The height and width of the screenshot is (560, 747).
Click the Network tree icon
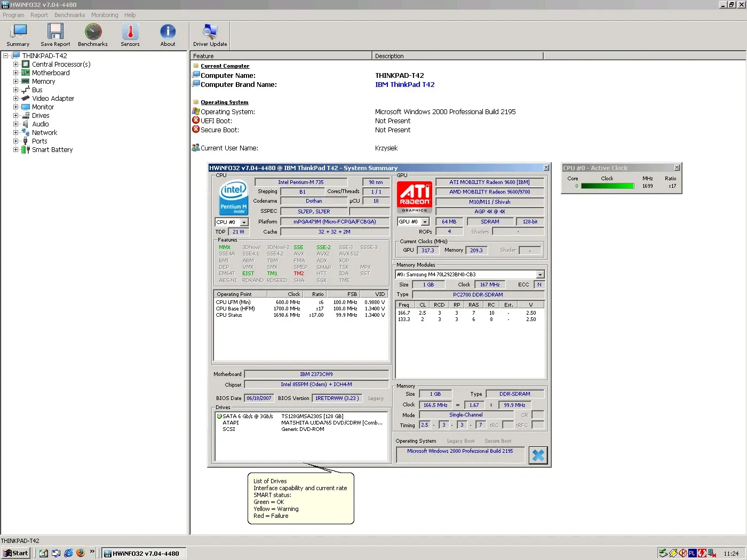[x=26, y=132]
